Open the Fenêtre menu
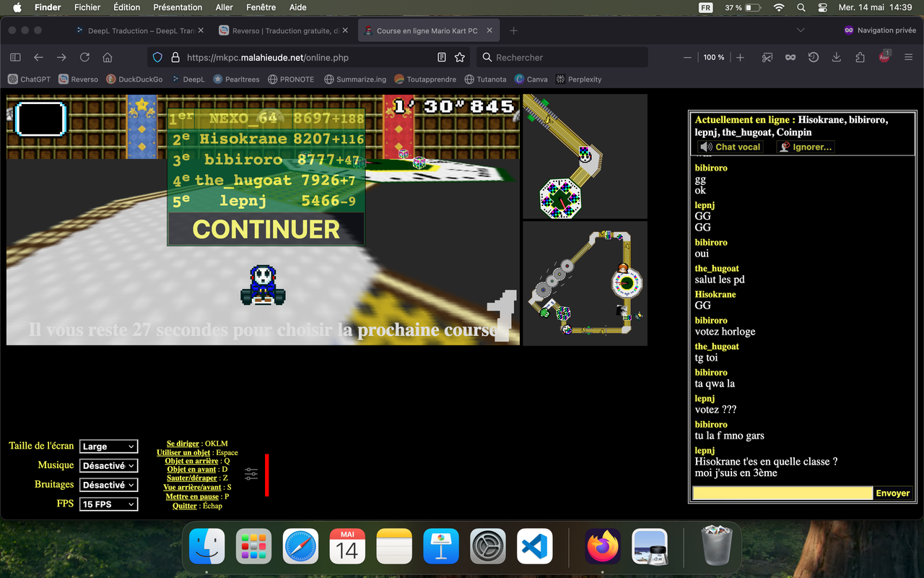Image resolution: width=924 pixels, height=578 pixels. (261, 7)
